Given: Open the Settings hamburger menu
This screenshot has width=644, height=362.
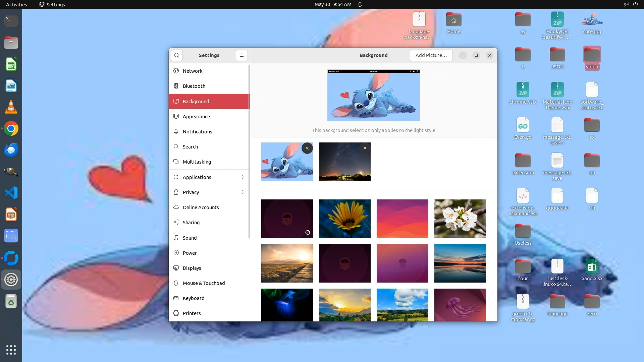Looking at the screenshot, I should click(x=241, y=55).
